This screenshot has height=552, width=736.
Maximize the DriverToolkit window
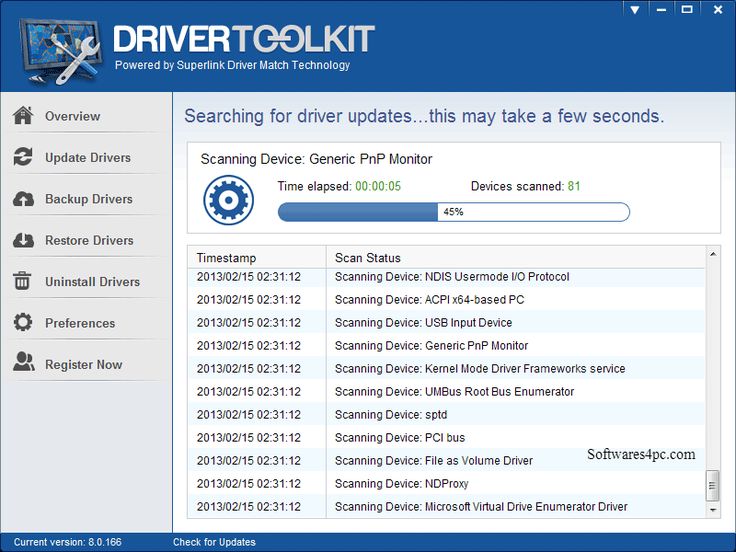tap(687, 9)
